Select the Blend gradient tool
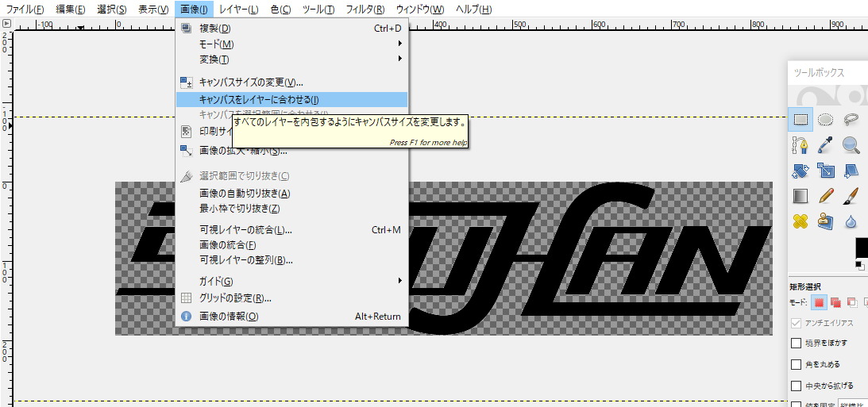Screen dimensions: 868x407 coord(800,196)
